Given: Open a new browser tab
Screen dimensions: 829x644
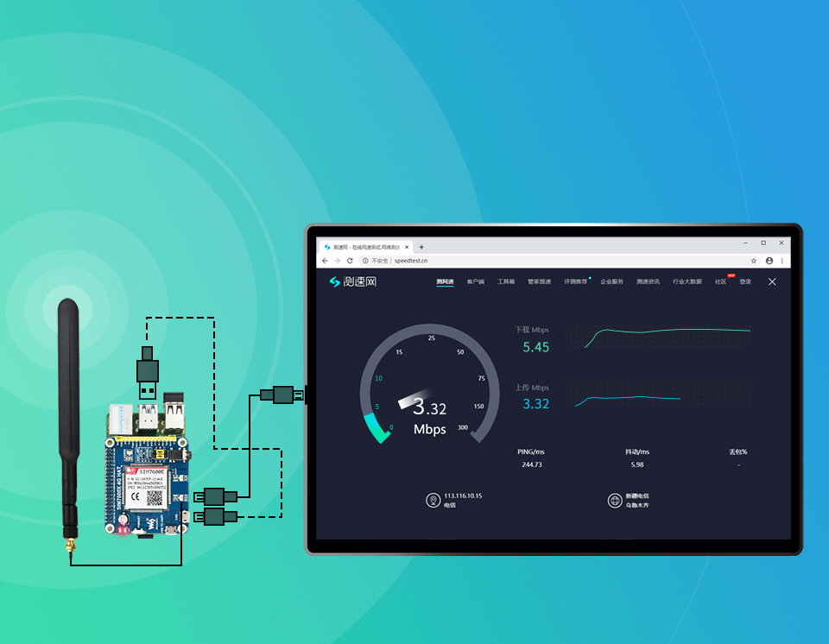Looking at the screenshot, I should (x=421, y=247).
